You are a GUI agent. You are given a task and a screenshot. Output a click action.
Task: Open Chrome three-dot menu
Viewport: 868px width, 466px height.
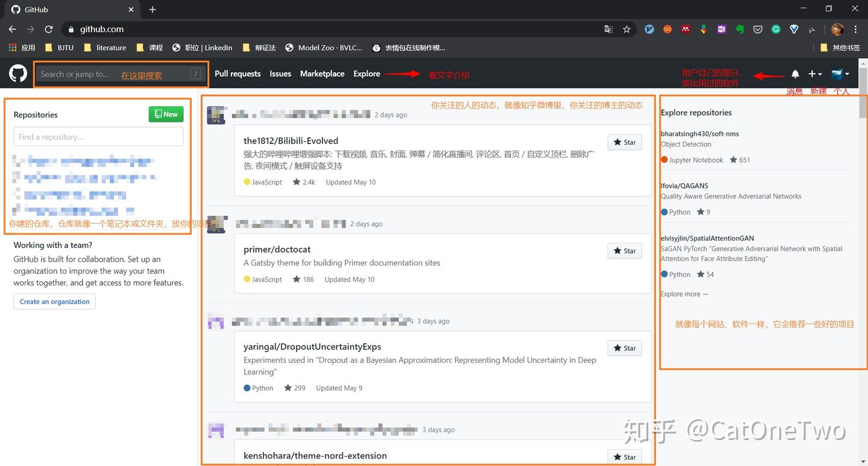(x=855, y=29)
